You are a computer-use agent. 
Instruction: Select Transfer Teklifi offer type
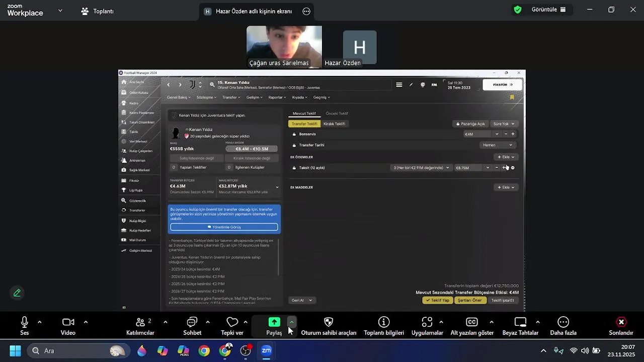pos(304,124)
